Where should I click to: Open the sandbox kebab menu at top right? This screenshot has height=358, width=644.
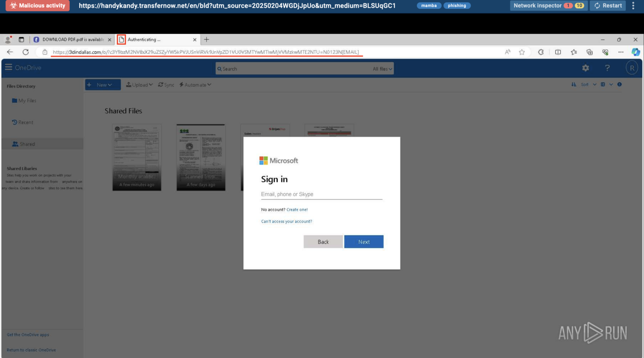633,5
